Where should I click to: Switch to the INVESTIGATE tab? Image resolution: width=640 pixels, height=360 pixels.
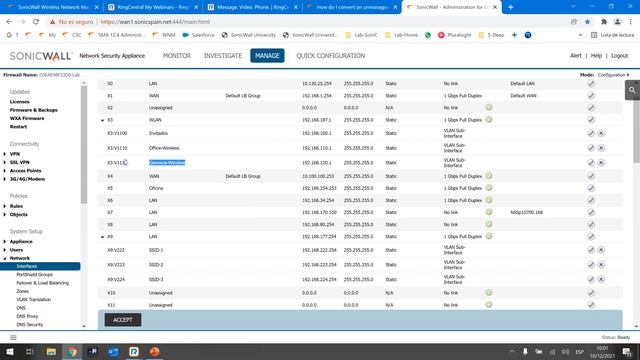point(223,56)
